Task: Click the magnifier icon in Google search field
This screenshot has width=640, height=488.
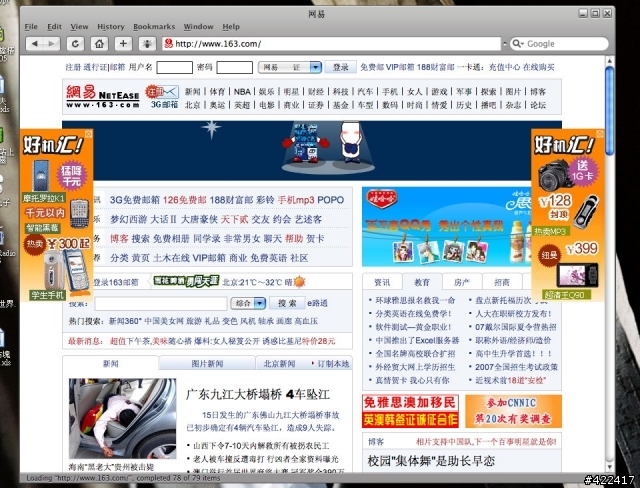Action: pos(517,44)
